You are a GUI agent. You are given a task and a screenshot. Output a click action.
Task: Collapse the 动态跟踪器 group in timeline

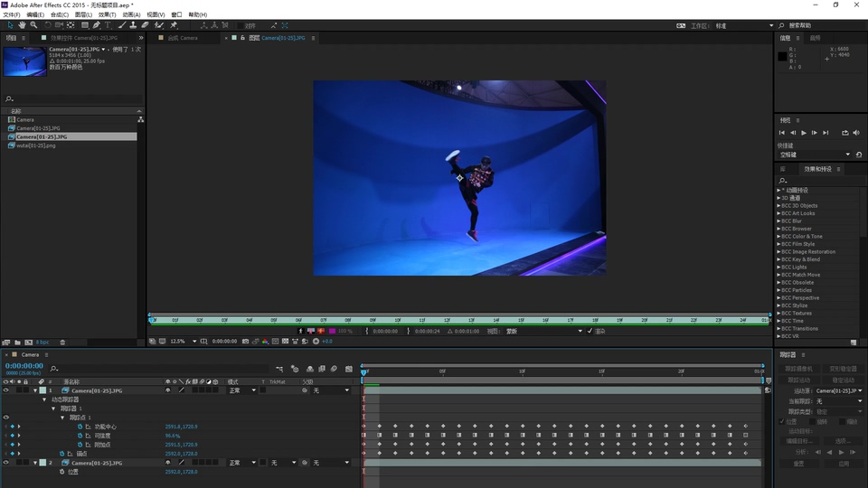45,399
